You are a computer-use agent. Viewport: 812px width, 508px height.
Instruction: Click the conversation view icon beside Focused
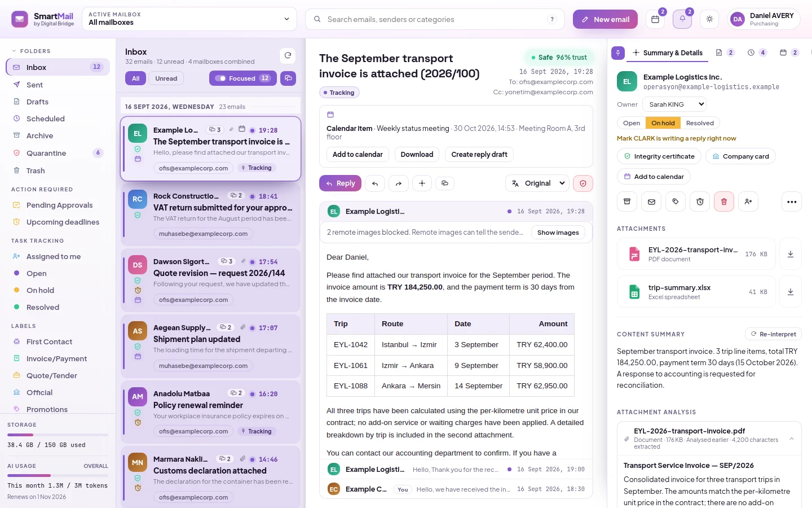tap(288, 78)
